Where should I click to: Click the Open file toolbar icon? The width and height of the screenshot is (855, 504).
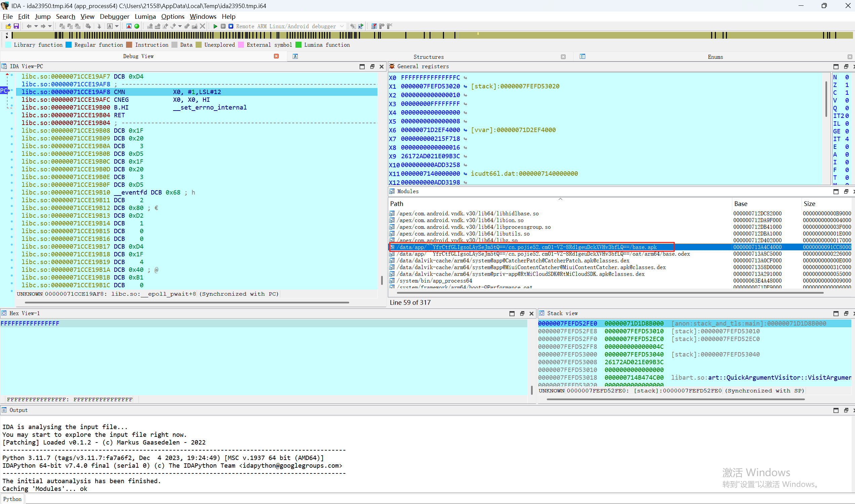(x=8, y=26)
